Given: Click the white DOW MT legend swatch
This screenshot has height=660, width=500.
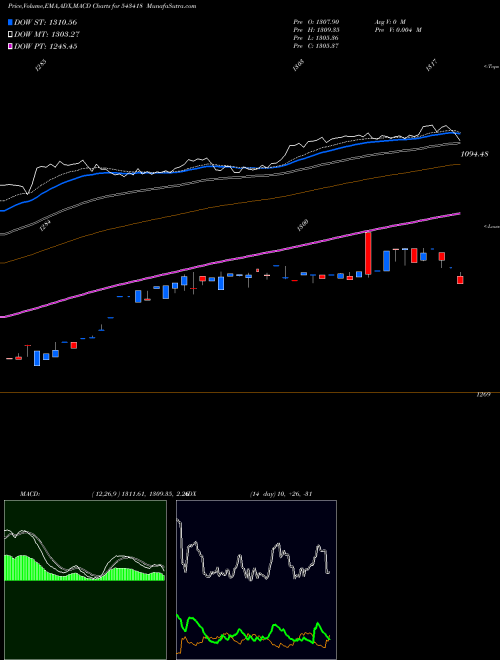Looking at the screenshot, I should (x=11, y=35).
